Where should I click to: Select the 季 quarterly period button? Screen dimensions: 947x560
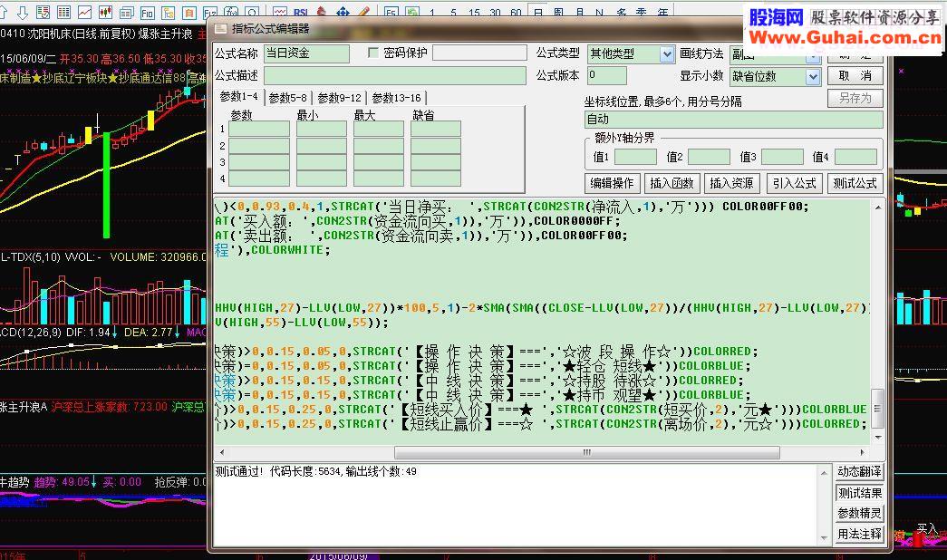click(642, 12)
